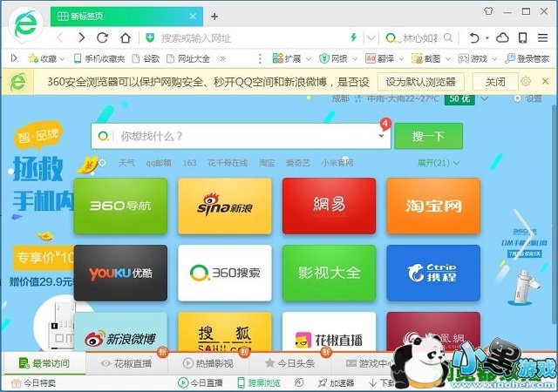Viewport: 558px width, 392px height.
Task: Reload the page with refresh icon
Action: pyautogui.click(x=103, y=37)
